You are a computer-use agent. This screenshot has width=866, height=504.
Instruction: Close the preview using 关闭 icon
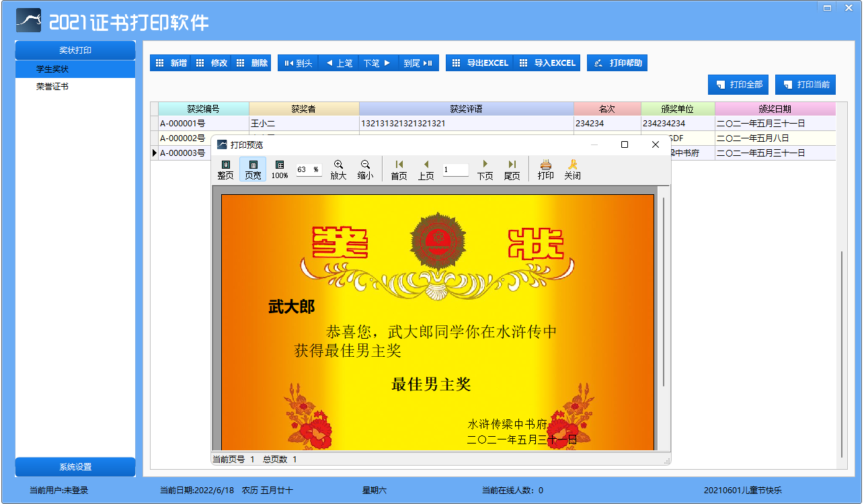coord(572,169)
